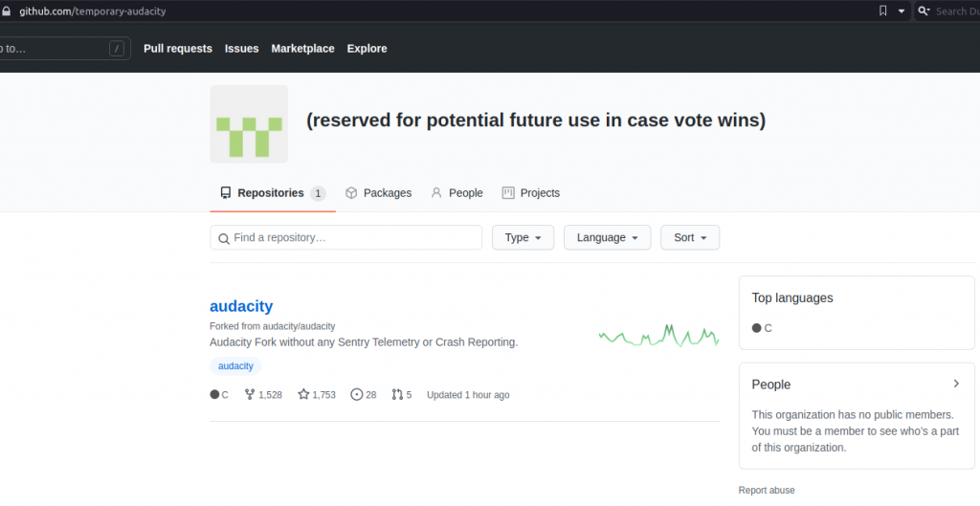This screenshot has width=980, height=506.
Task: Open the People tab
Action: (x=457, y=193)
